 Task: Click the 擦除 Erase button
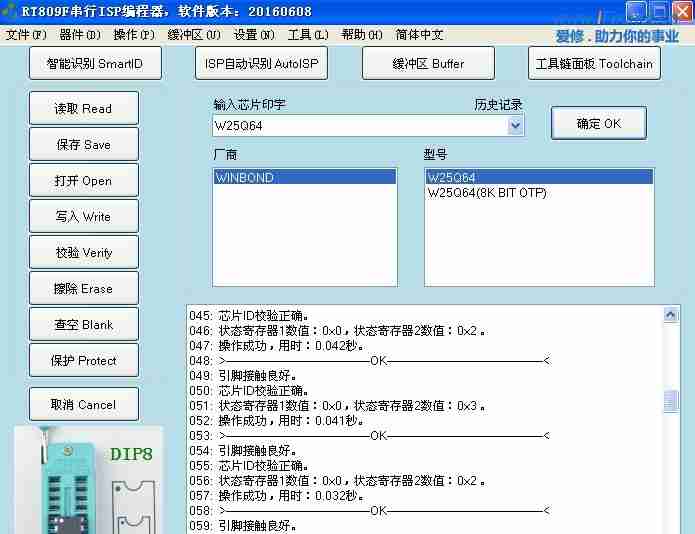84,289
